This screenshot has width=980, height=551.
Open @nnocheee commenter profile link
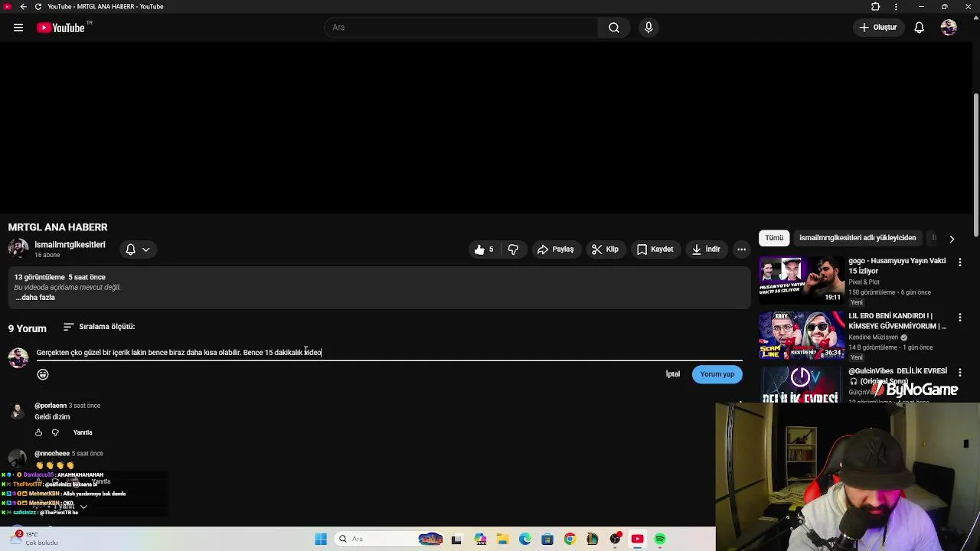pyautogui.click(x=52, y=454)
